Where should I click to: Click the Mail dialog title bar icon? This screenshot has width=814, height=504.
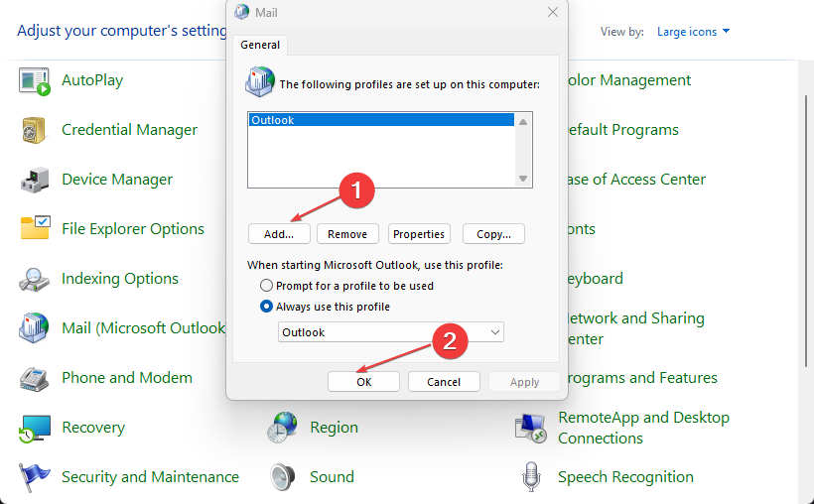241,12
